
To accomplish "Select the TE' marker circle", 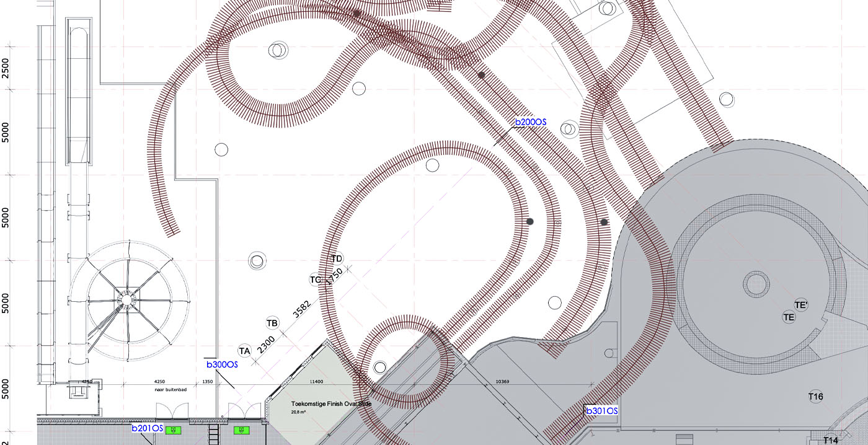I will click(x=801, y=305).
